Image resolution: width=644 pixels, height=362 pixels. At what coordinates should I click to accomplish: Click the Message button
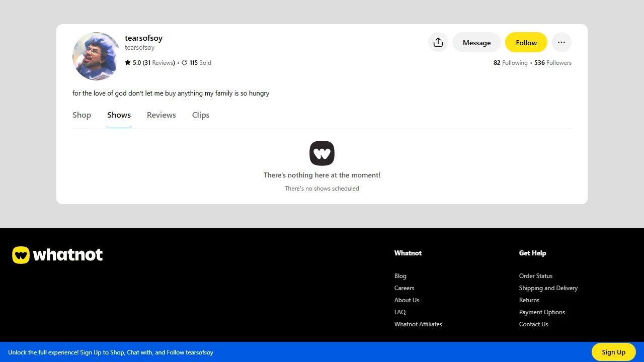[x=476, y=42]
